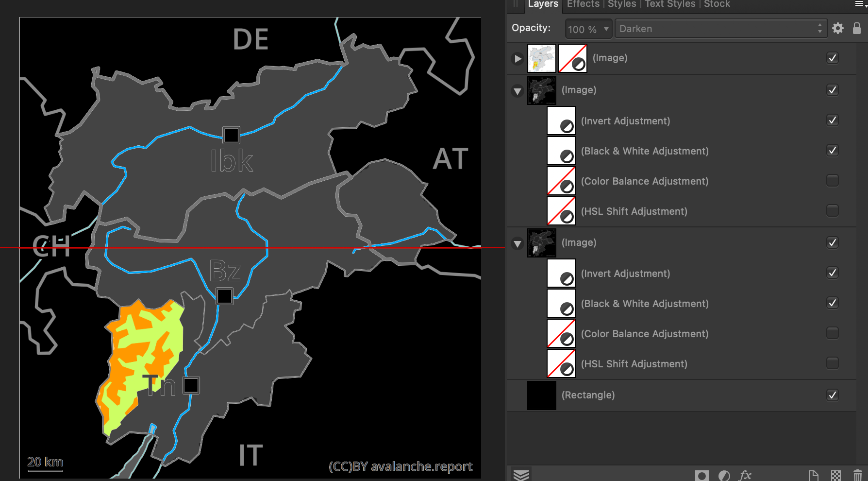Hide the lowest Image layer group

coord(833,242)
